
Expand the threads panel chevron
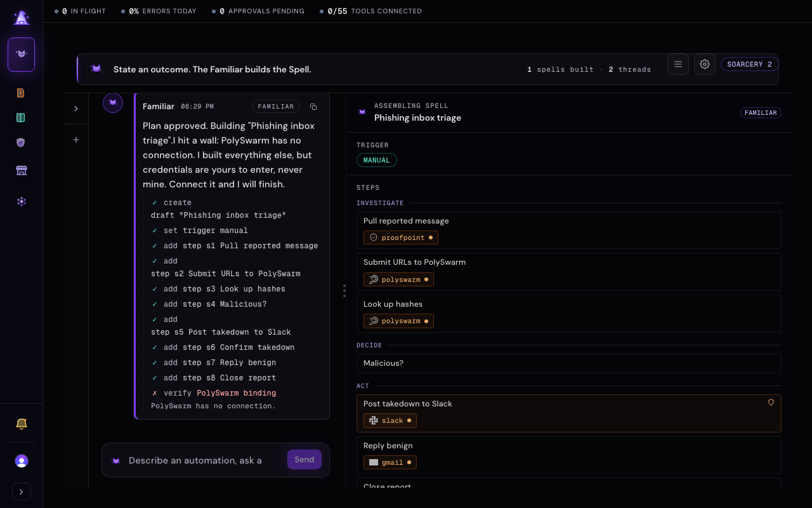[76, 109]
